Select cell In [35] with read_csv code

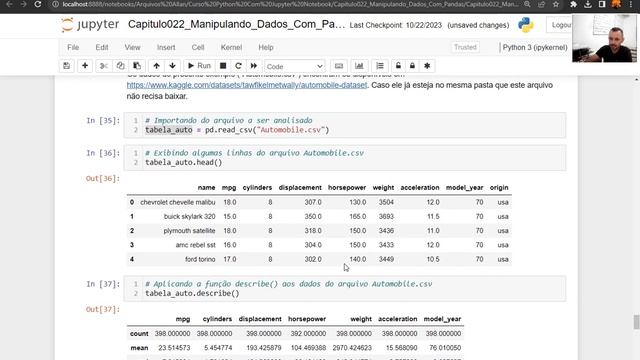pos(345,125)
